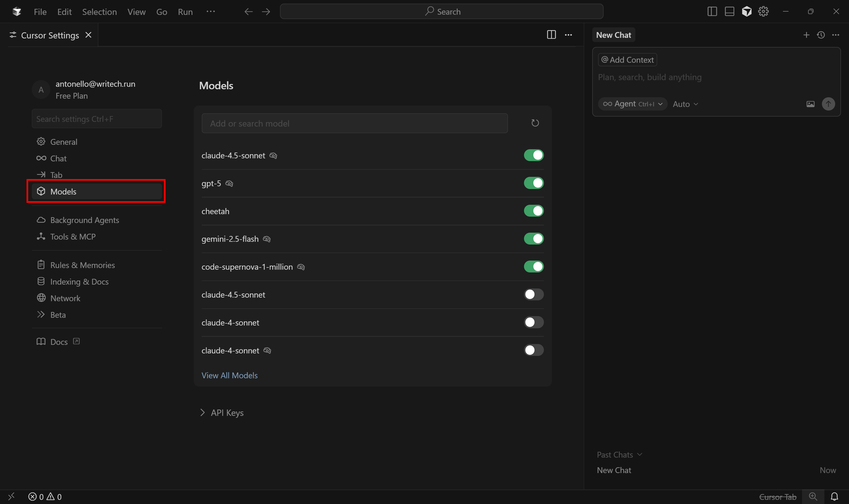Click the refresh models list icon
Image resolution: width=849 pixels, height=504 pixels.
535,123
